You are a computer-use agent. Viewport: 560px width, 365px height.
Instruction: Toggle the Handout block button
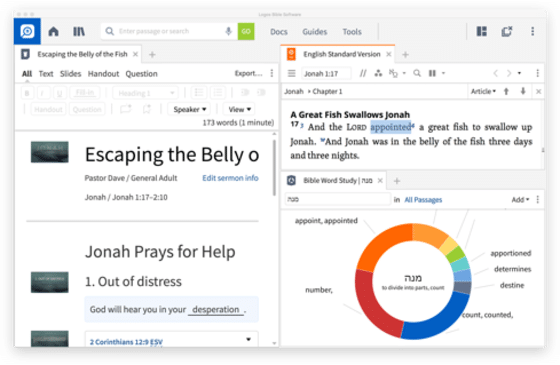click(49, 109)
